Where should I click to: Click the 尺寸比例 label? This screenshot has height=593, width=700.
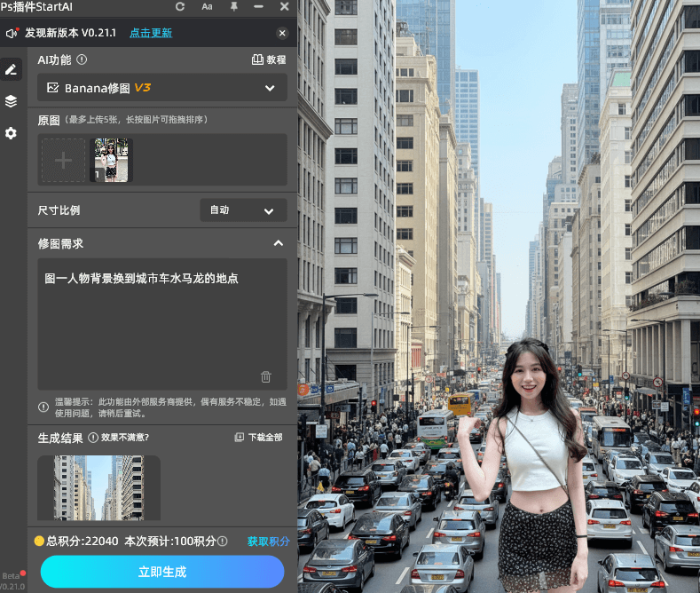coord(59,210)
